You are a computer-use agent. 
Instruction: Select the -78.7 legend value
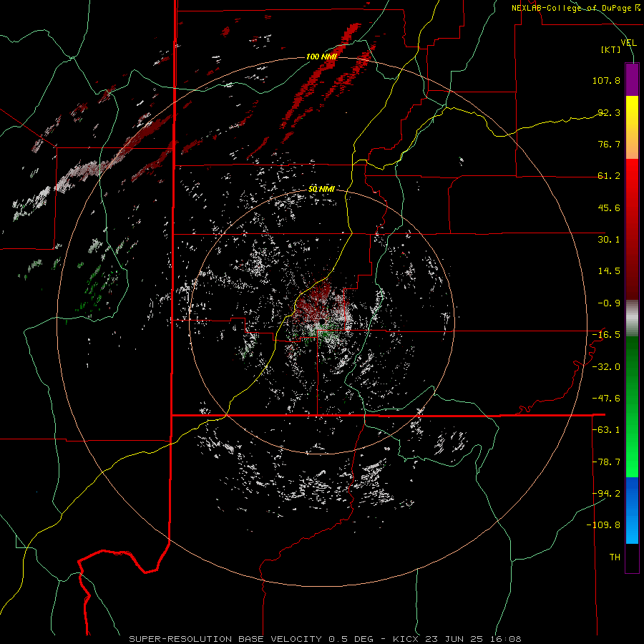[x=606, y=462]
